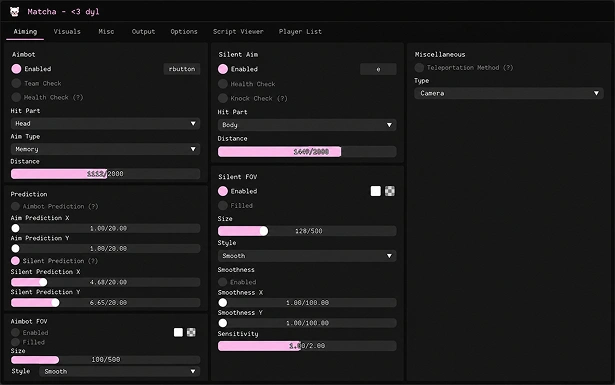Click the Prediction section heading

coord(29,194)
